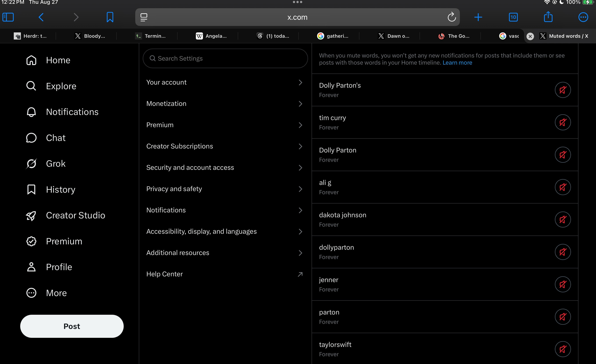Tap the Share icon in Safari toolbar
The image size is (596, 364).
point(548,17)
